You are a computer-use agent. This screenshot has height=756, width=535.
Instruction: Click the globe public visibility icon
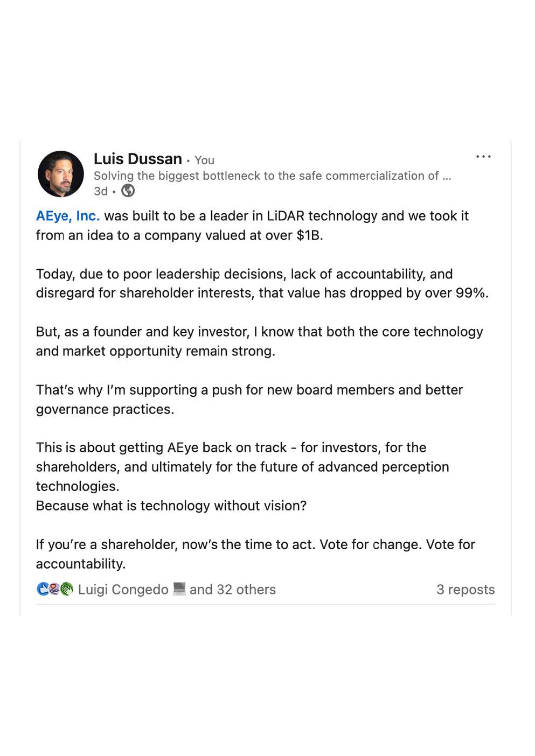[x=128, y=191]
